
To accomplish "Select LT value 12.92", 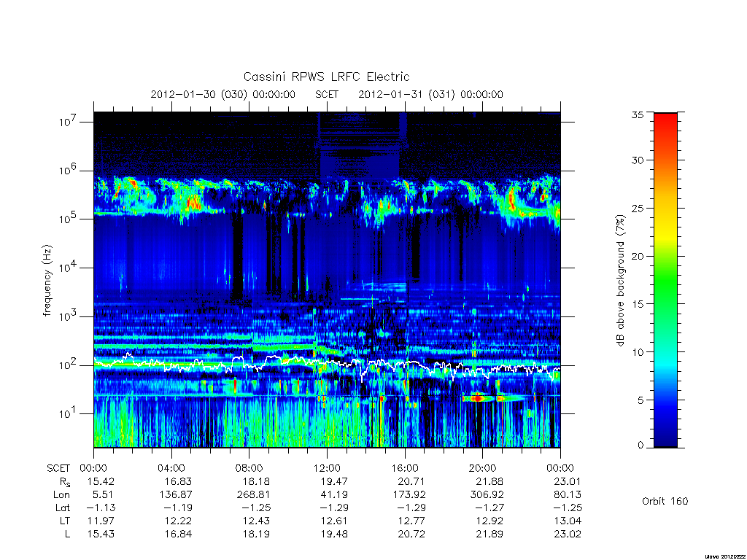I will [x=489, y=521].
